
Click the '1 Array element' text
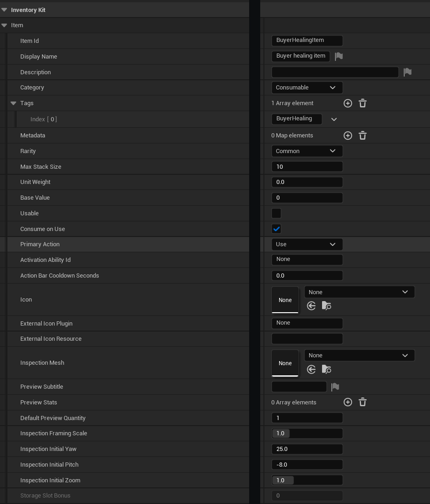[293, 103]
